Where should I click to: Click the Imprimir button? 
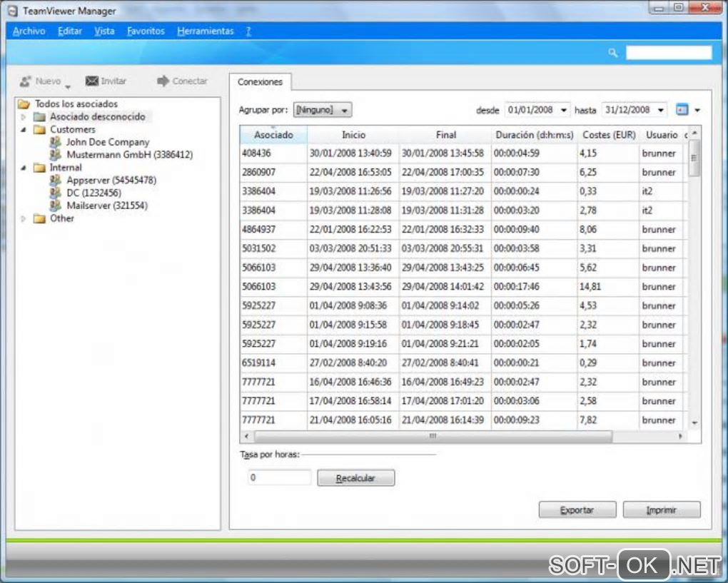coord(661,510)
